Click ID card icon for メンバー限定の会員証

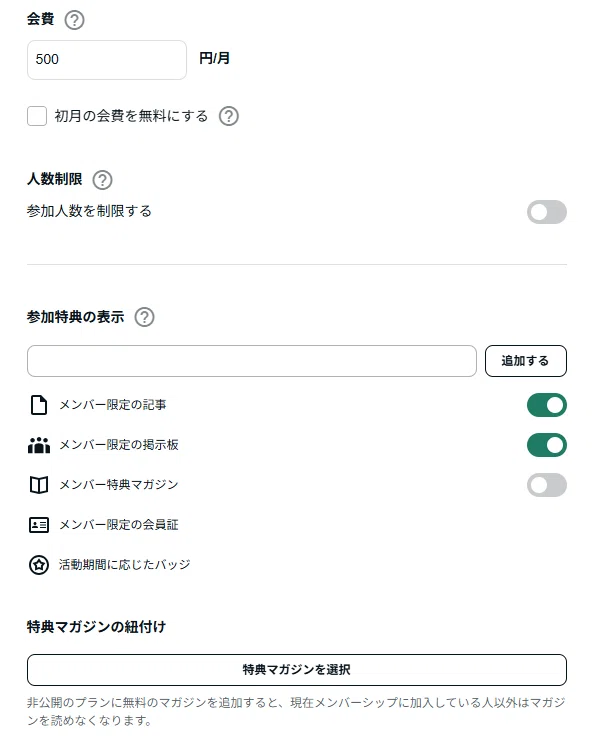pyautogui.click(x=39, y=525)
